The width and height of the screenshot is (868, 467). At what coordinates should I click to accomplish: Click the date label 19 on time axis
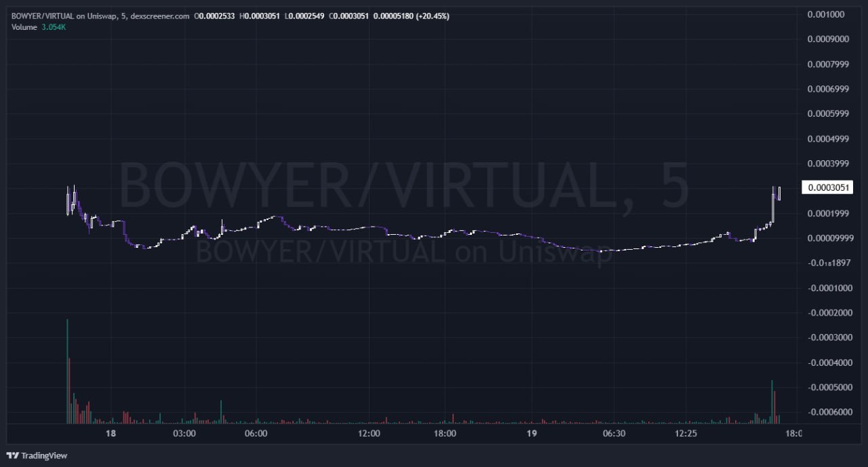(531, 433)
